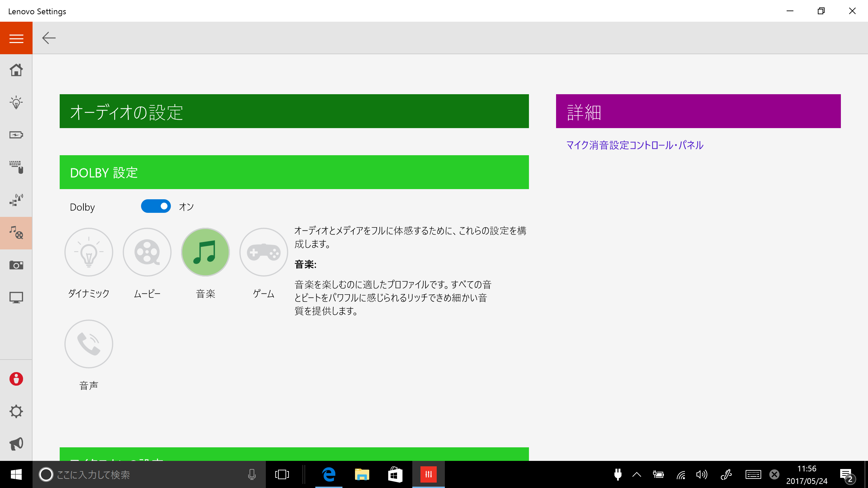Open the hamburger navigation menu

[x=16, y=38]
